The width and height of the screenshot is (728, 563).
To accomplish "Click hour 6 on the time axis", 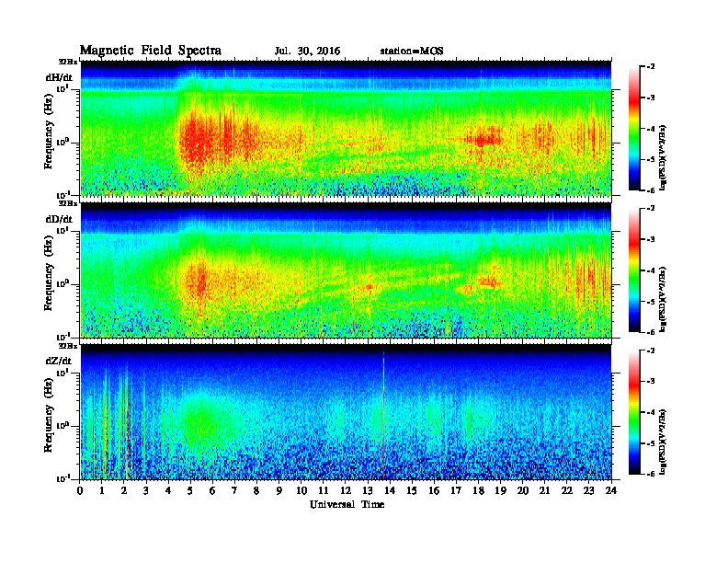I will (212, 491).
